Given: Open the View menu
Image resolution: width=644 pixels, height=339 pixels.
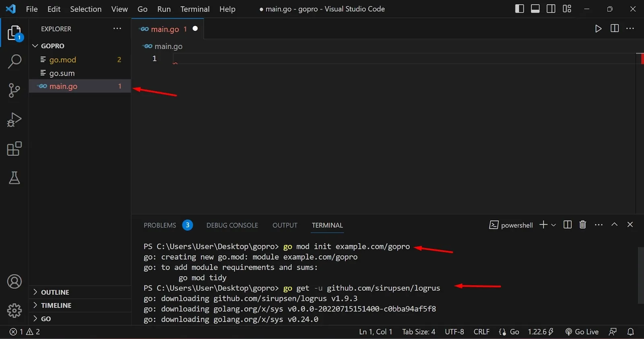Looking at the screenshot, I should click(x=120, y=9).
